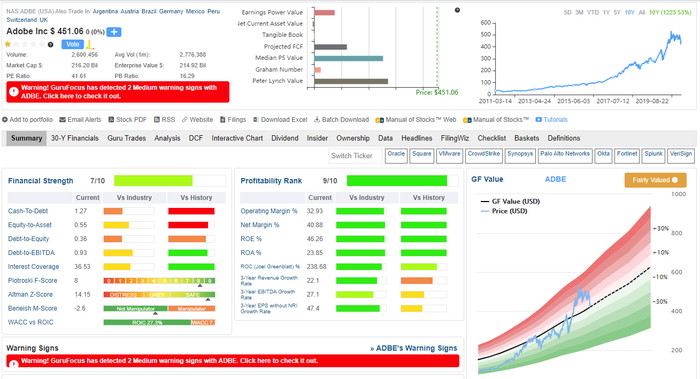
Task: Open ADBE's Warning Signs link
Action: click(x=413, y=348)
